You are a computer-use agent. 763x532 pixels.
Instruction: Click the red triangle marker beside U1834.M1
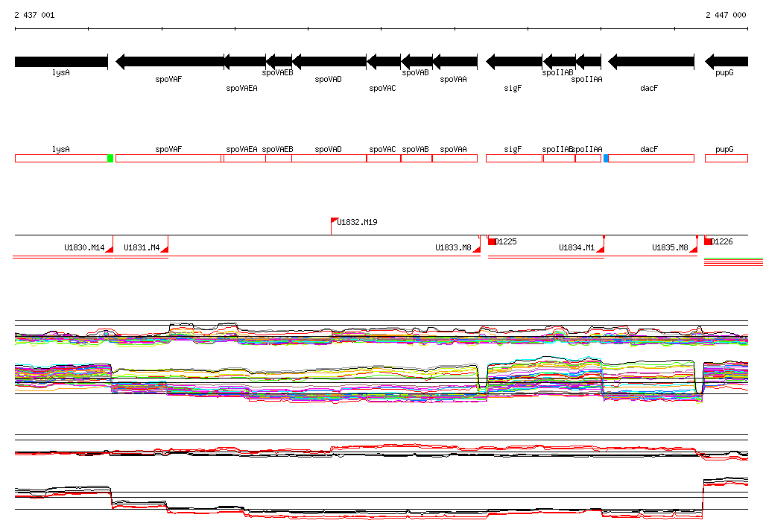(x=601, y=249)
